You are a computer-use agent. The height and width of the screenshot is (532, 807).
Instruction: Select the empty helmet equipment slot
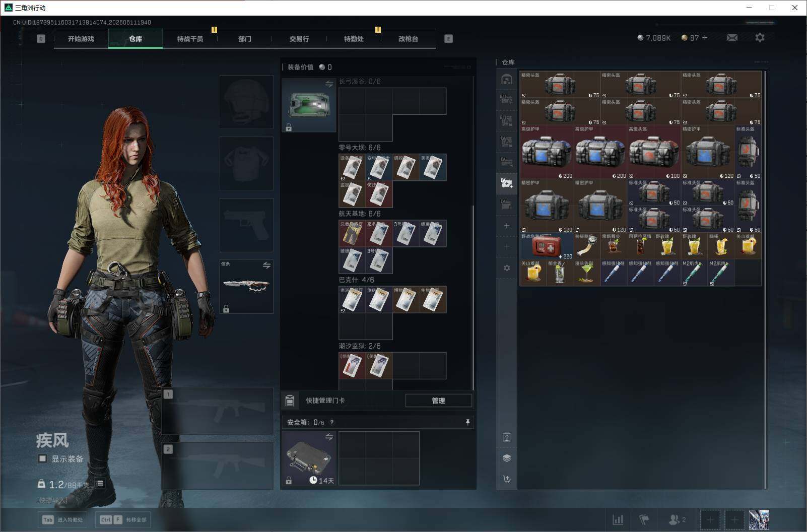(x=246, y=102)
